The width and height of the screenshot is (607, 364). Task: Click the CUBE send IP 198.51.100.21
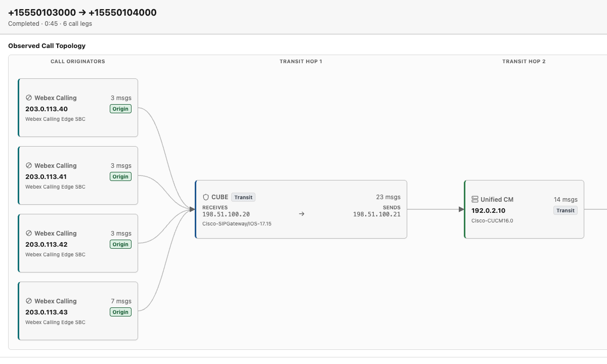point(377,214)
